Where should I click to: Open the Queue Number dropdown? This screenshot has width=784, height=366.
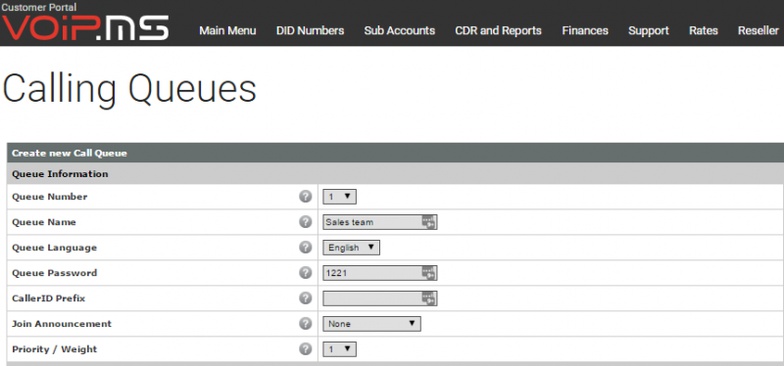tap(340, 197)
